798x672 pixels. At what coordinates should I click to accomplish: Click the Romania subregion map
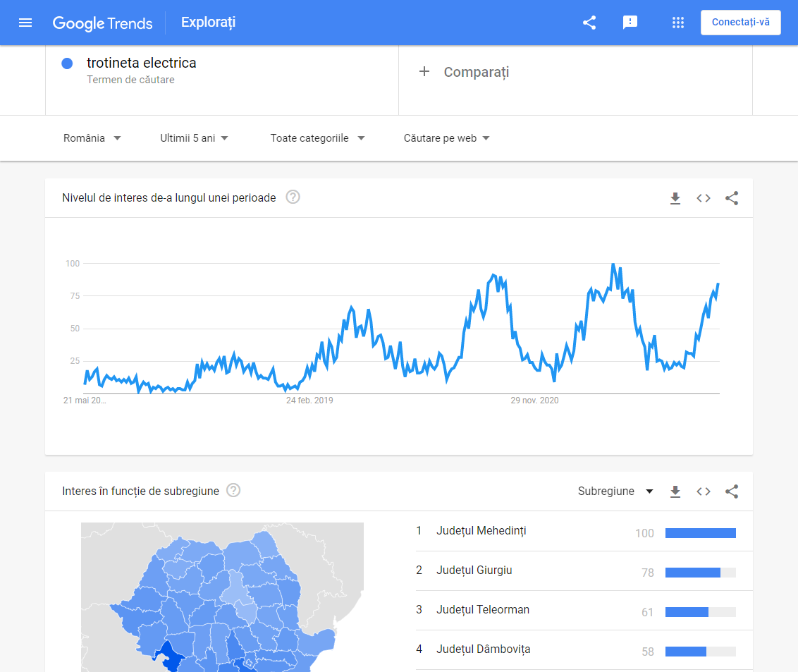click(222, 597)
